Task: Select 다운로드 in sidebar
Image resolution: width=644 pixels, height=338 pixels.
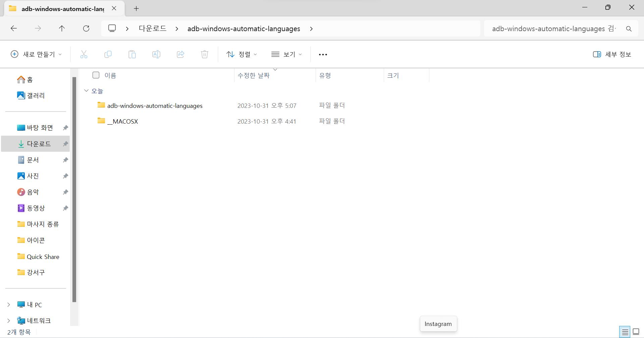Action: tap(35, 144)
